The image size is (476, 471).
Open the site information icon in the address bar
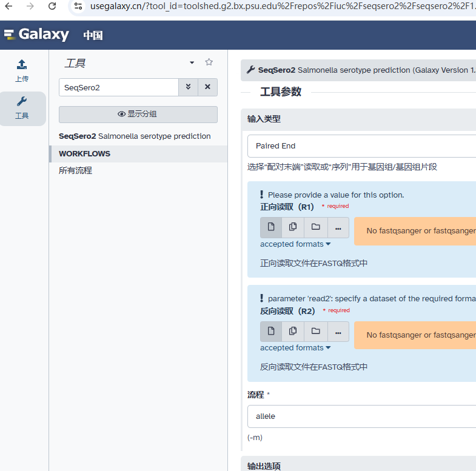[x=78, y=6]
